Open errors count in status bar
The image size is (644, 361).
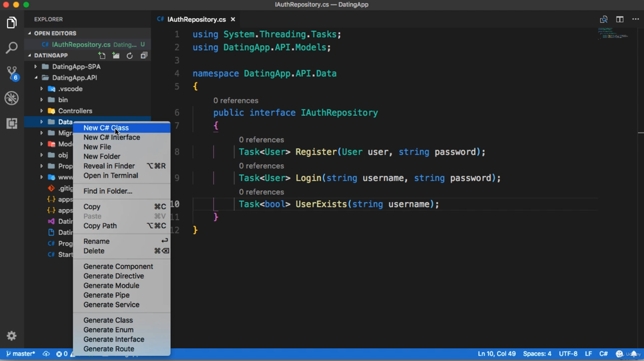62,354
